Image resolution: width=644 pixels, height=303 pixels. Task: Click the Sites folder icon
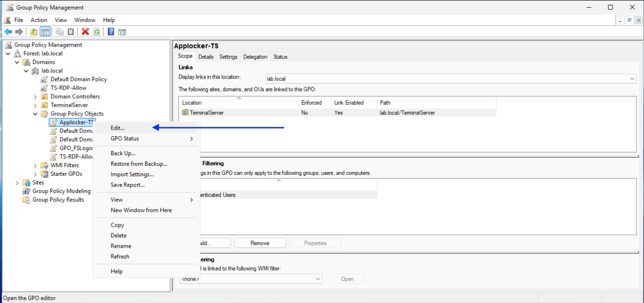point(27,182)
